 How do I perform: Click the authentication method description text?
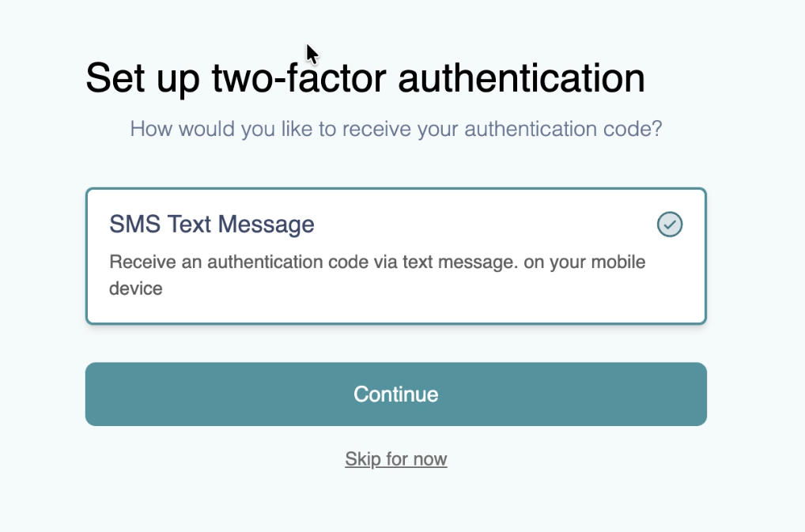(x=377, y=274)
